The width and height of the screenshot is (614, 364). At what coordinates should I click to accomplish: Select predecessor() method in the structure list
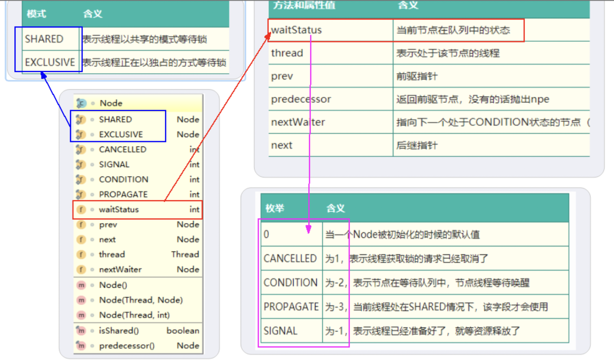138,346
